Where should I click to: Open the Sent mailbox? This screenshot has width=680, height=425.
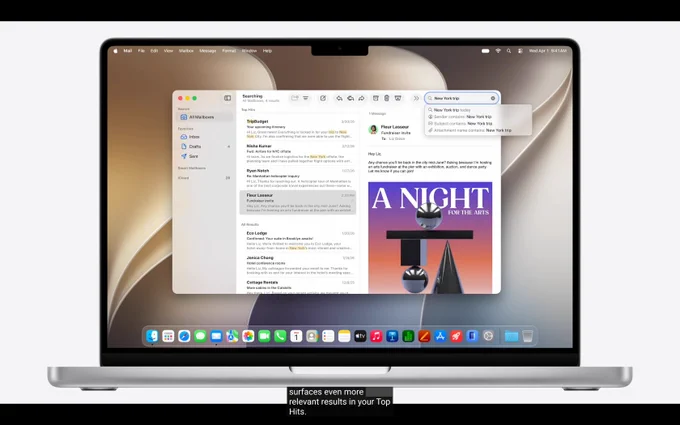click(205, 156)
